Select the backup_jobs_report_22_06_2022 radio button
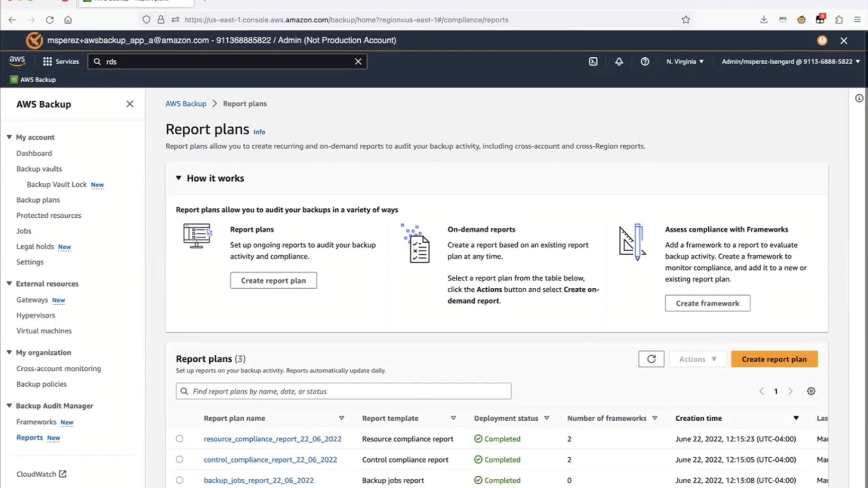 coord(179,480)
